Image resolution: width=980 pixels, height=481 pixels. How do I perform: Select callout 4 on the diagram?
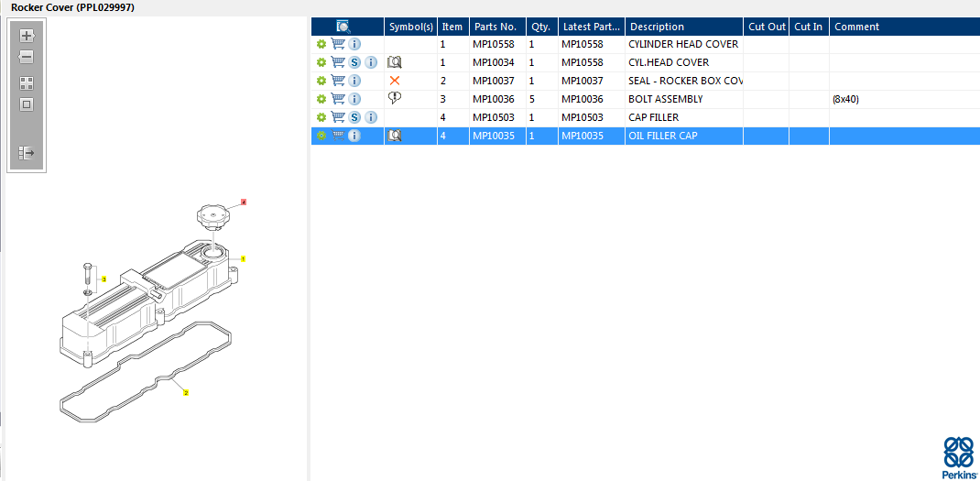(x=244, y=202)
